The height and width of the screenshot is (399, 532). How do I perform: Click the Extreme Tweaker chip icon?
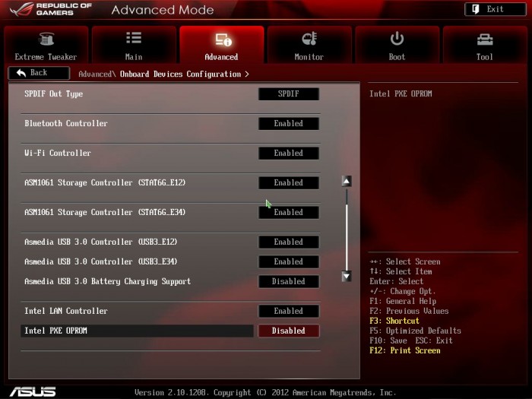(x=46, y=39)
